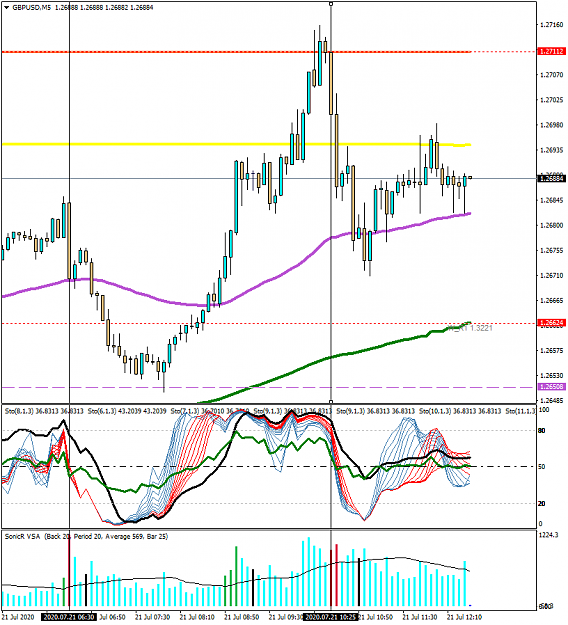The height and width of the screenshot is (625, 568).
Task: Click the volume scale value 1224.3
Action: coord(548,535)
